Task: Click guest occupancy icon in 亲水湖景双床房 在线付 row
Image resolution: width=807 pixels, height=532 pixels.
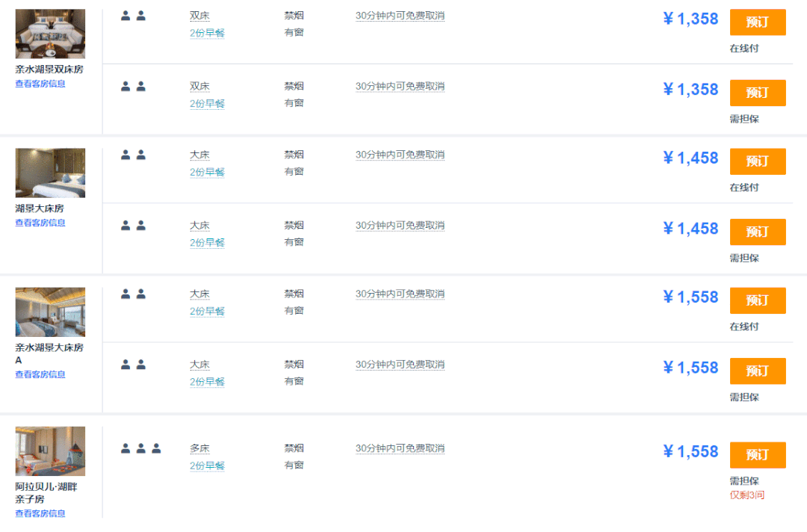Action: [133, 16]
